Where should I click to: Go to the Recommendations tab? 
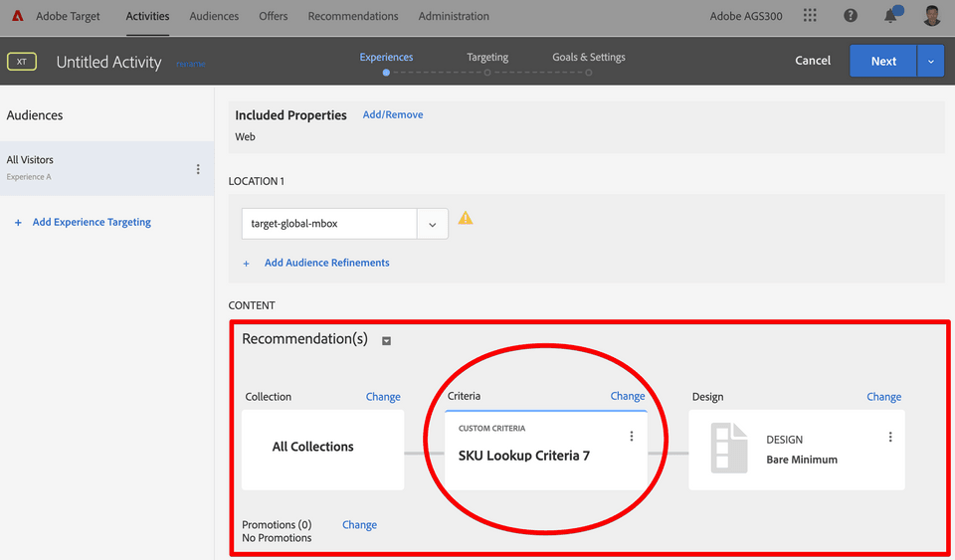(x=353, y=16)
